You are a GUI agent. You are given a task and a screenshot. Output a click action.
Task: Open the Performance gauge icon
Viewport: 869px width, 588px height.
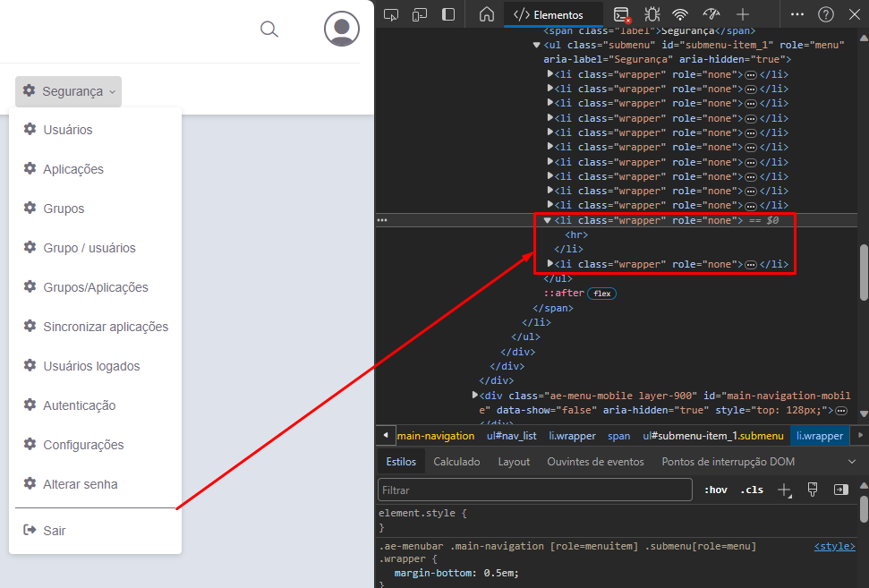711,14
